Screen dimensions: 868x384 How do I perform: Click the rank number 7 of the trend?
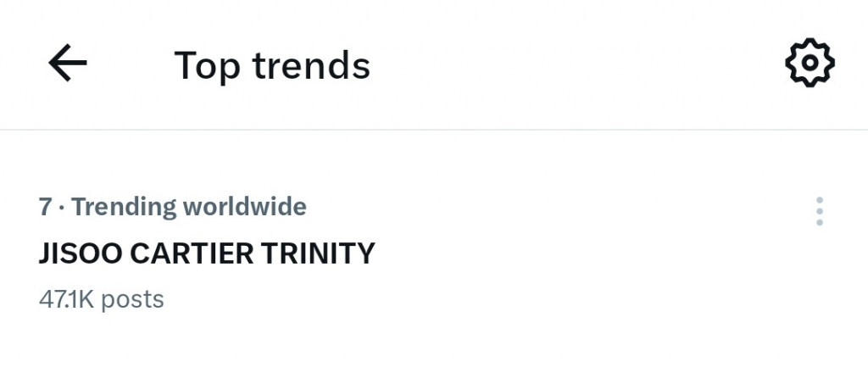coord(46,206)
